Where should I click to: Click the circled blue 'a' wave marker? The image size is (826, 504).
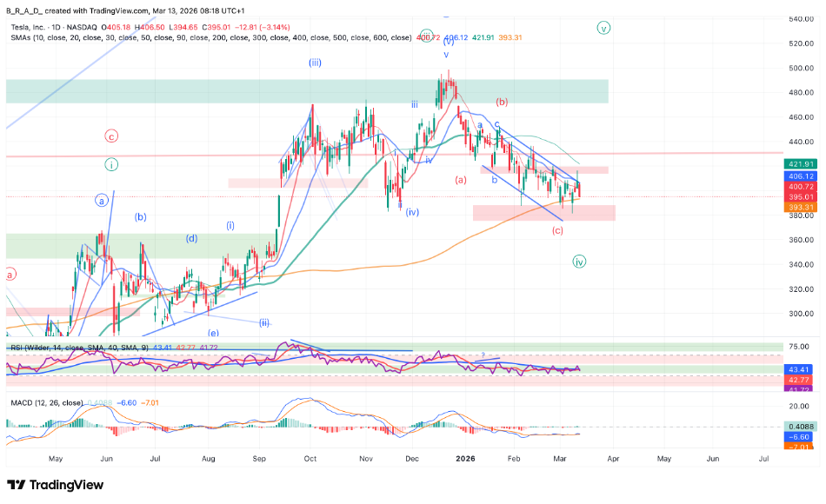(102, 201)
